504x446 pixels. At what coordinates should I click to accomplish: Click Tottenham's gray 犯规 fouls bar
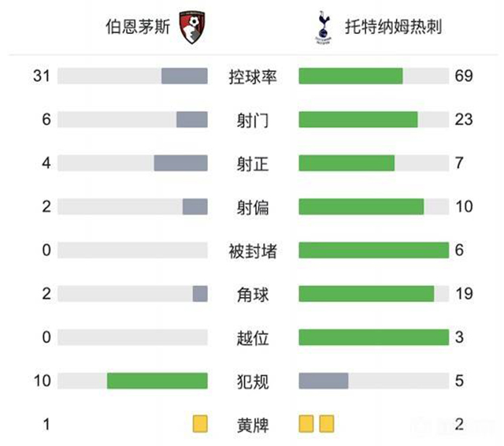coord(324,381)
